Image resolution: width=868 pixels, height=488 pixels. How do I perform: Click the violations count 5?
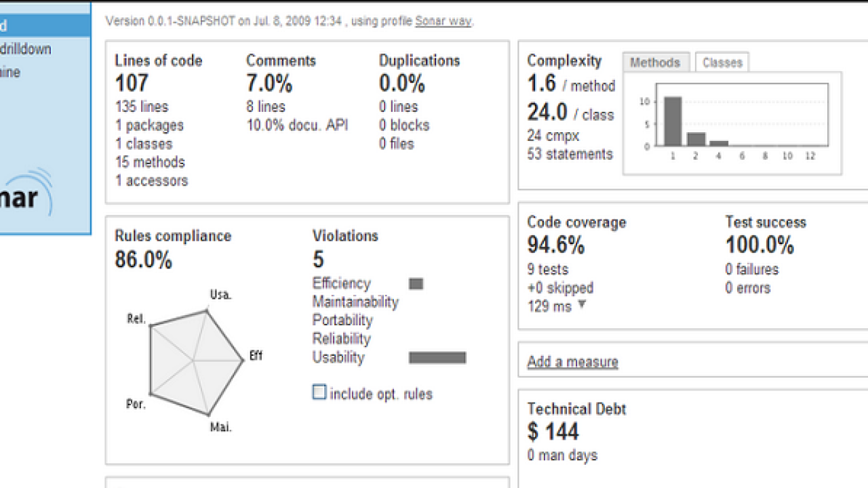pos(318,260)
